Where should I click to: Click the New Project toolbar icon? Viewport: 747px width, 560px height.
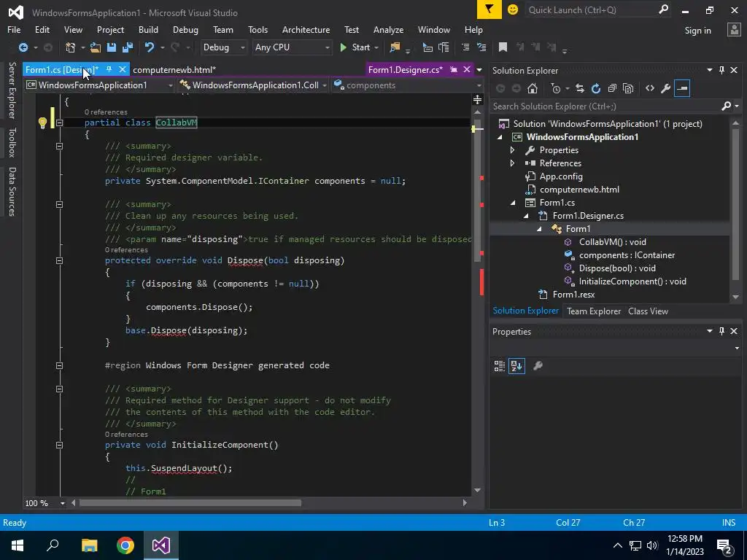tap(71, 47)
